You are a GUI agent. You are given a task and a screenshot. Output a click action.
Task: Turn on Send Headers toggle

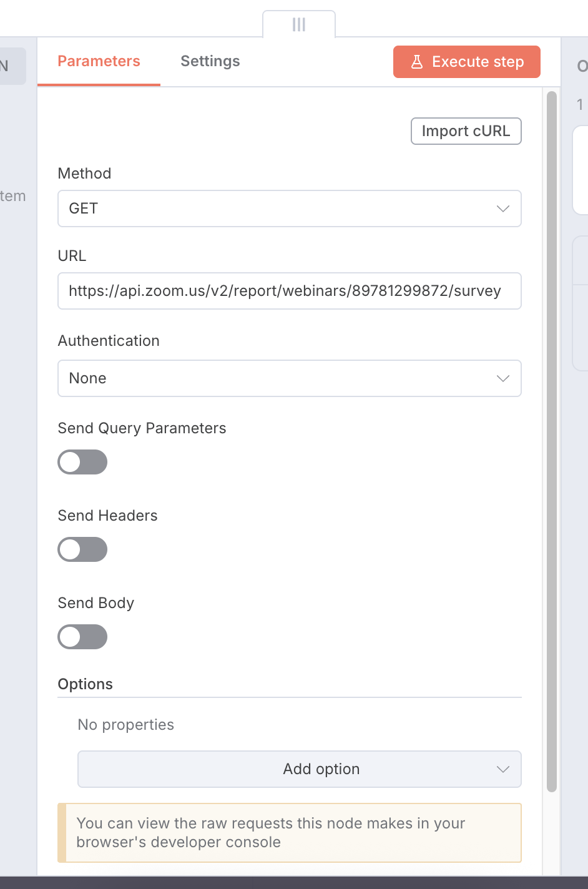pyautogui.click(x=82, y=549)
